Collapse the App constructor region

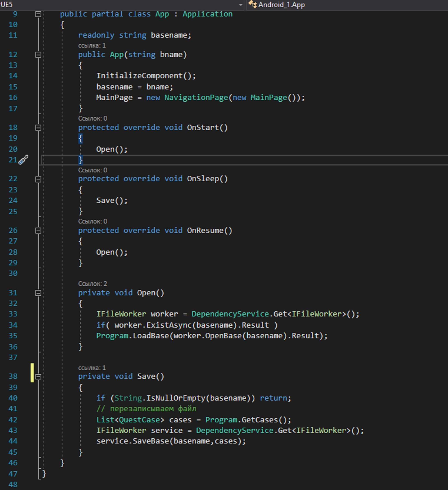coord(38,55)
